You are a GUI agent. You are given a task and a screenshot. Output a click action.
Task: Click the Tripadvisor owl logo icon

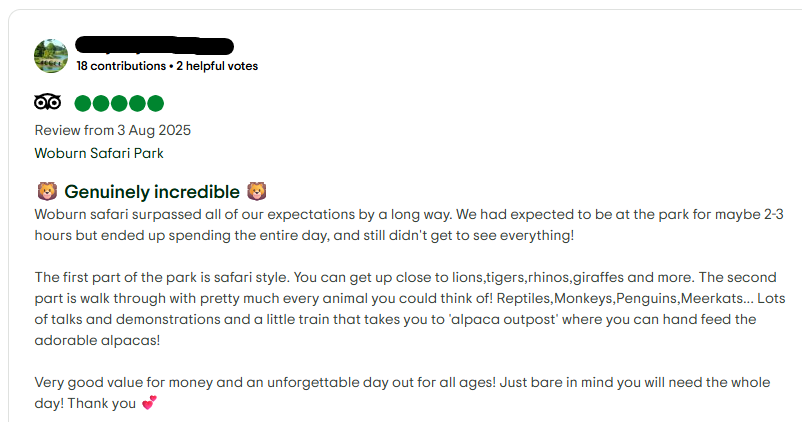pos(48,103)
